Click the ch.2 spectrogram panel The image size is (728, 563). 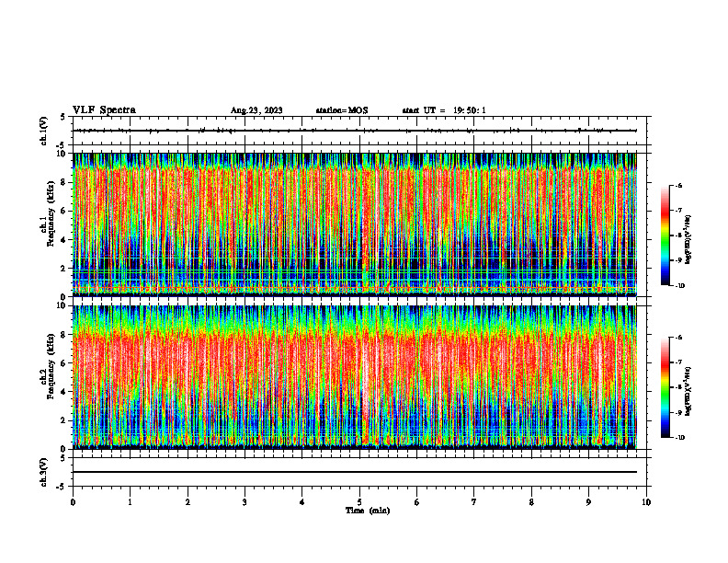tap(355, 377)
